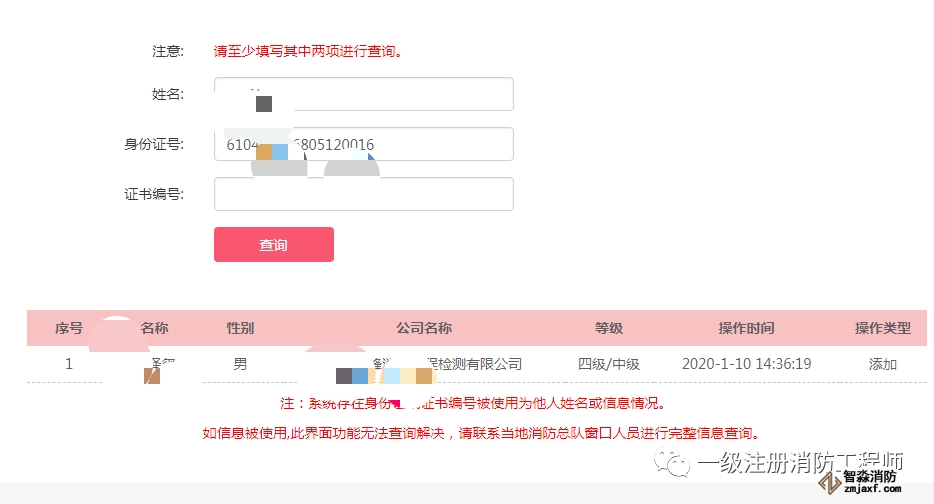Click the 一级注册消防工程师 watermark text
934x504 pixels.
tap(800, 462)
